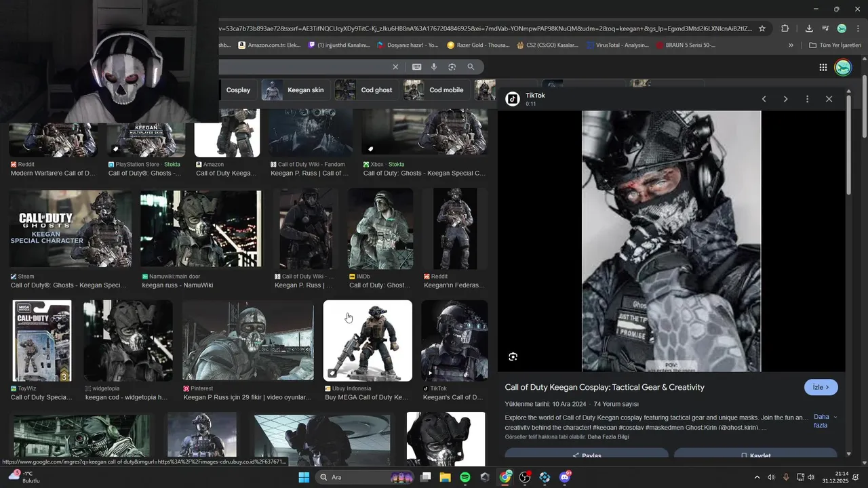The height and width of the screenshot is (488, 868).
Task: Open Ubuy Indonesia MEGA figure image
Action: [368, 340]
